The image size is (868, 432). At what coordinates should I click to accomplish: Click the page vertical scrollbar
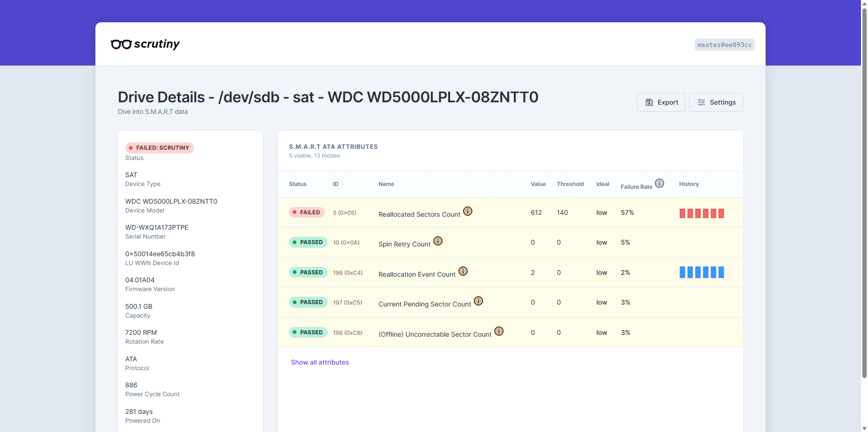point(864,186)
